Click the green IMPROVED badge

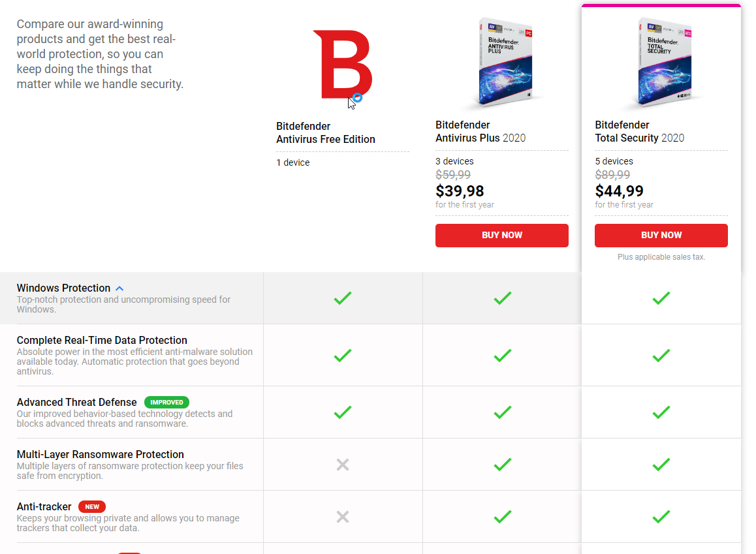click(x=167, y=403)
